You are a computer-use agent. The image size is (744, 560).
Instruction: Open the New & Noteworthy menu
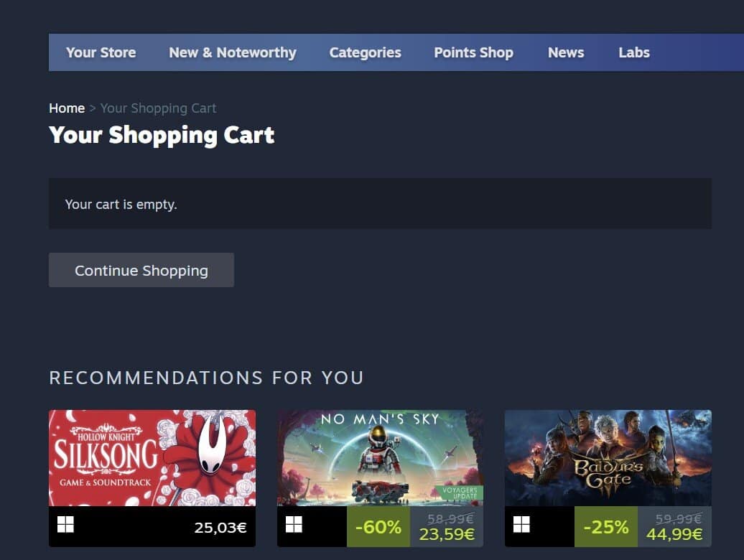click(233, 52)
